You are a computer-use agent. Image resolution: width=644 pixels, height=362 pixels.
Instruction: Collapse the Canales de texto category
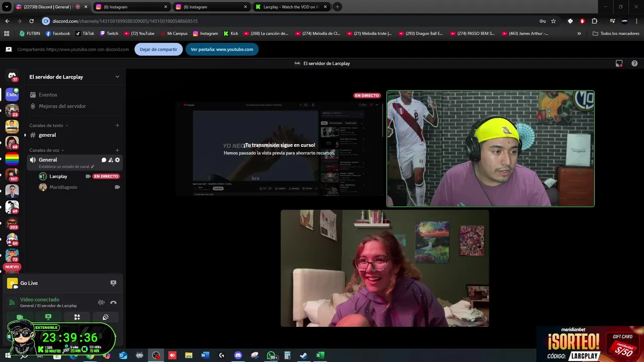pos(49,125)
